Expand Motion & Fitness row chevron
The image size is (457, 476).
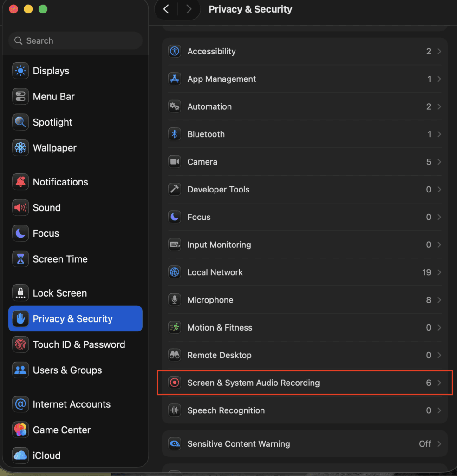tap(439, 328)
